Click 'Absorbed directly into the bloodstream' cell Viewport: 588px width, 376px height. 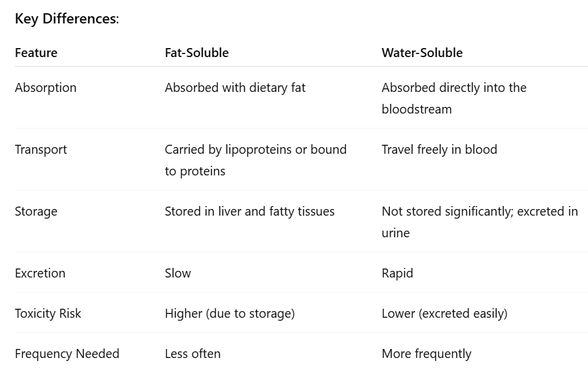(x=454, y=99)
